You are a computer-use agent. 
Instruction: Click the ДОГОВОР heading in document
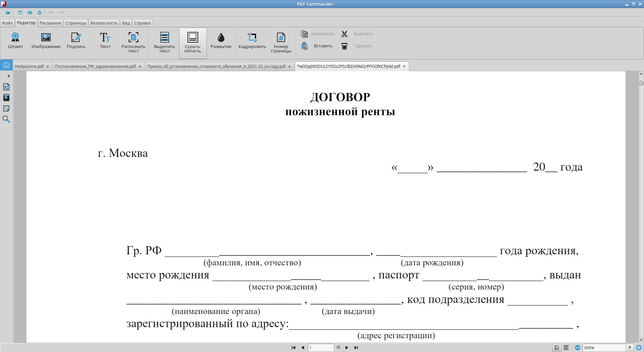click(340, 97)
